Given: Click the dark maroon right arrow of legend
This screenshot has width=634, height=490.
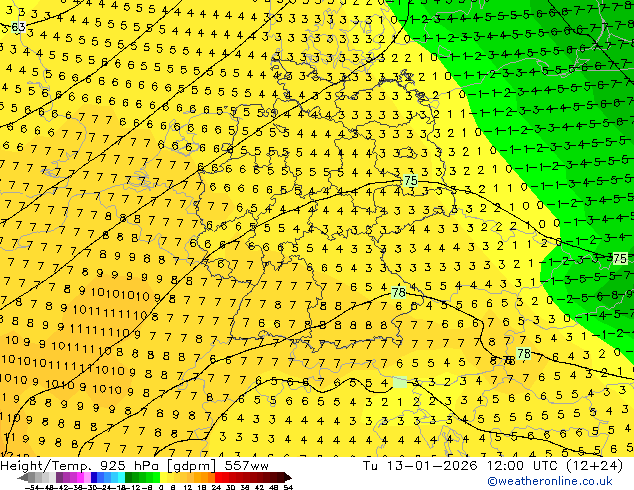Looking at the screenshot, I should pyautogui.click(x=287, y=477).
